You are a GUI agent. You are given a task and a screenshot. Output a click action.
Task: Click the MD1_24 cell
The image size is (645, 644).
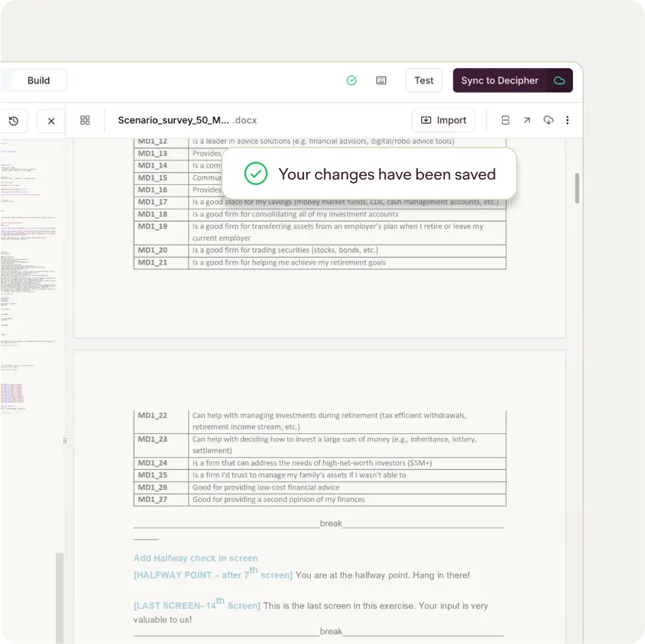pyautogui.click(x=161, y=463)
